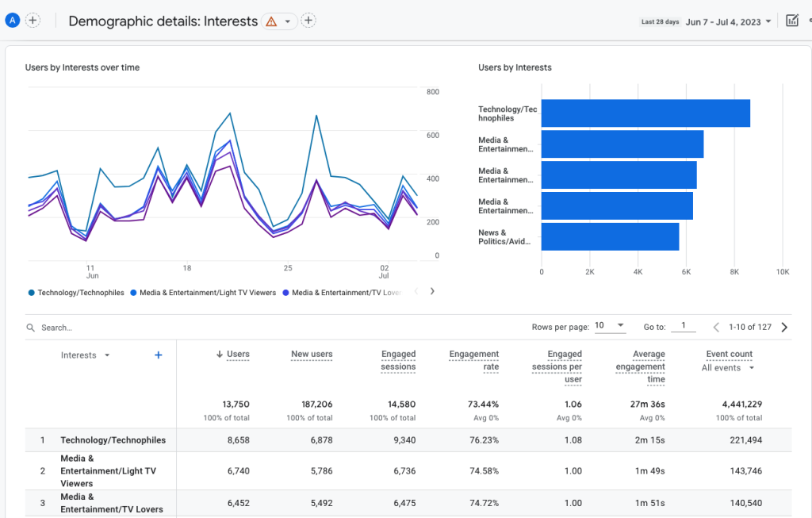812x518 pixels.
Task: Click the account avatar circle icon
Action: click(x=12, y=19)
